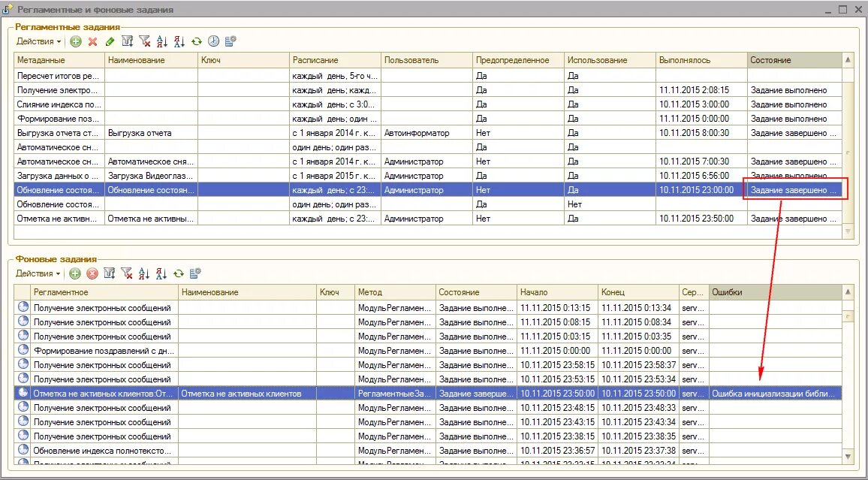This screenshot has height=480, width=868.
Task: Open schedule clock icon in top toolbar
Action: (214, 41)
